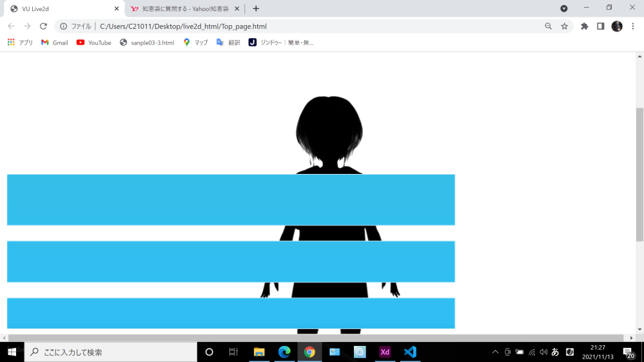Open a new tab with plus button
Image resolution: width=644 pixels, height=362 pixels.
(x=256, y=8)
